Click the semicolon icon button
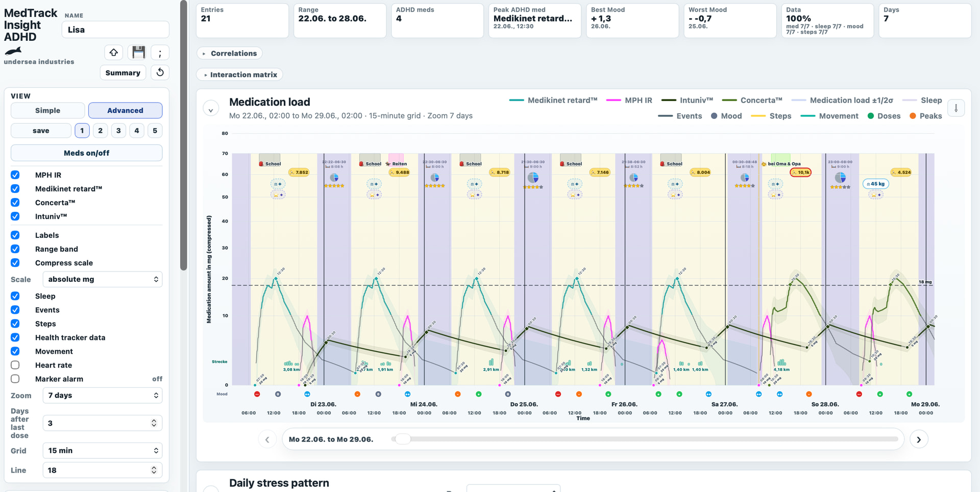The image size is (980, 492). coord(160,53)
